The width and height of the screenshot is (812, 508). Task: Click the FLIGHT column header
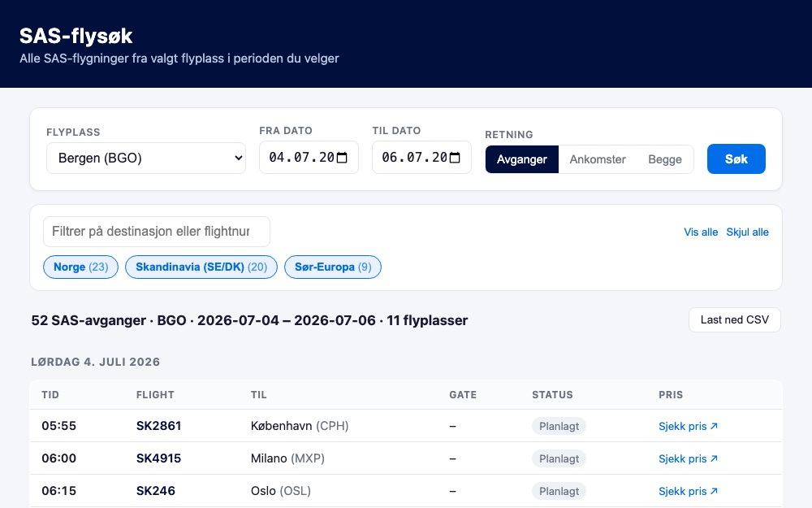[155, 395]
